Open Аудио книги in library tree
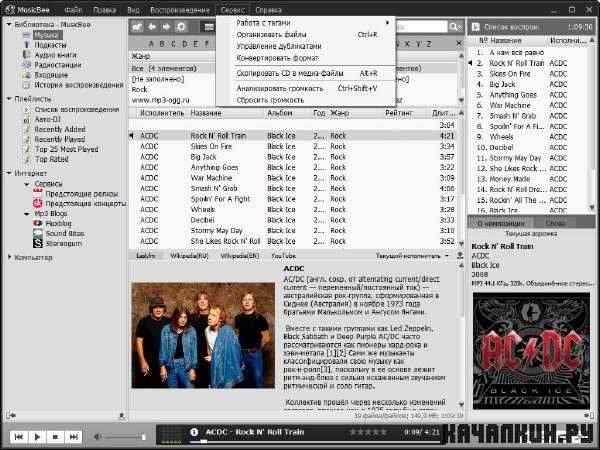The height and width of the screenshot is (450, 600). click(x=55, y=55)
